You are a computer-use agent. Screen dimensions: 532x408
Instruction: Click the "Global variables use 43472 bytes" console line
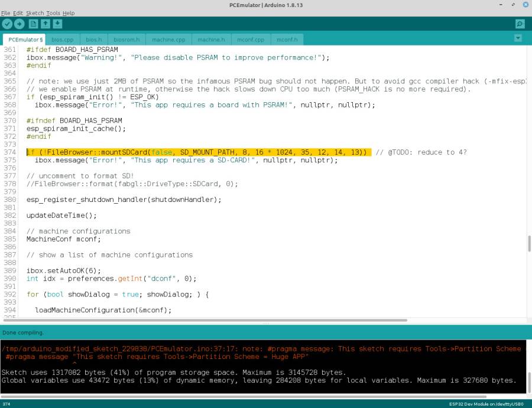pyautogui.click(x=259, y=380)
